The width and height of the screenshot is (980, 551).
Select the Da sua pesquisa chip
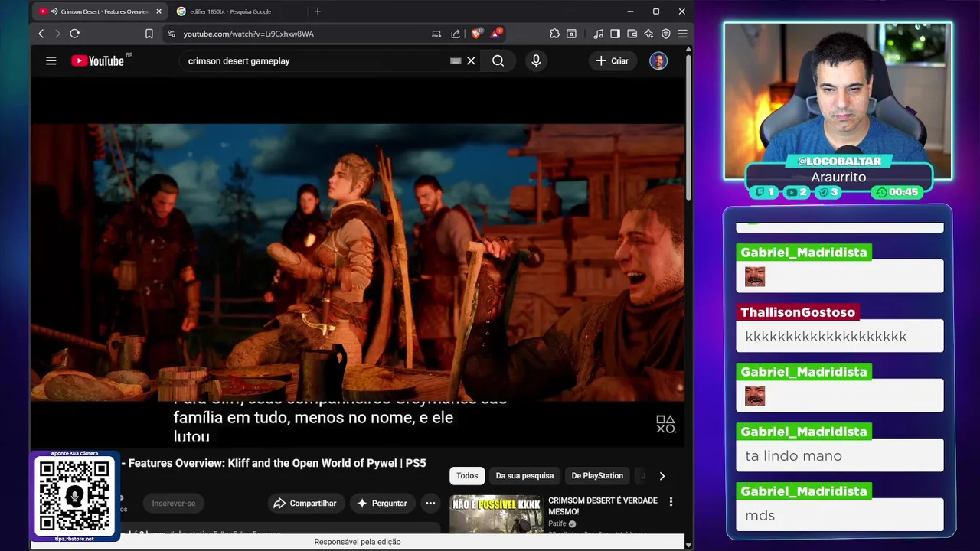coord(524,476)
